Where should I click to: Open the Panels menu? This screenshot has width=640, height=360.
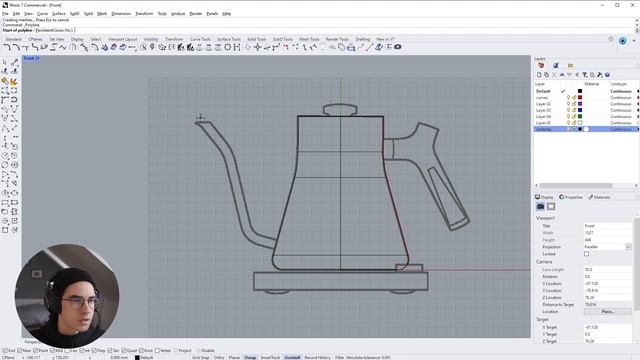coord(212,13)
